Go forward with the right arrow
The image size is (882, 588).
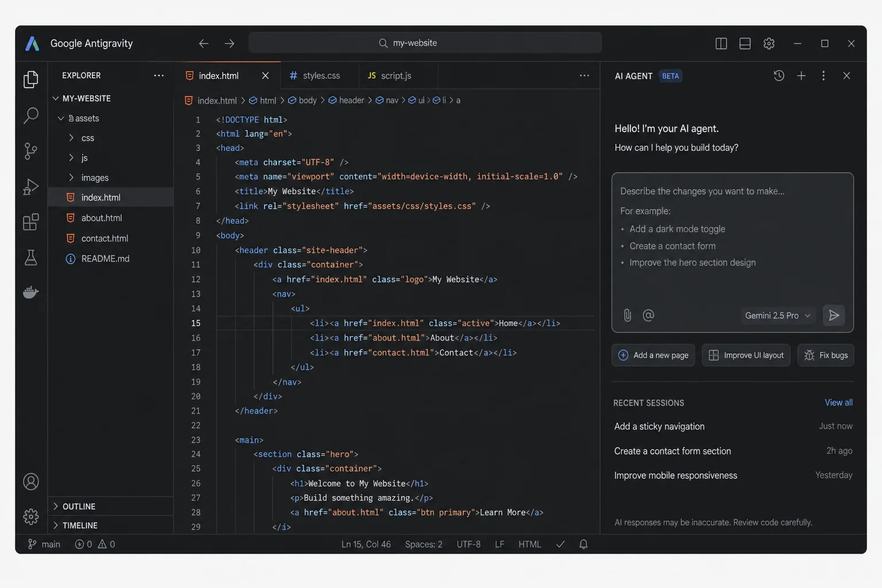(229, 44)
